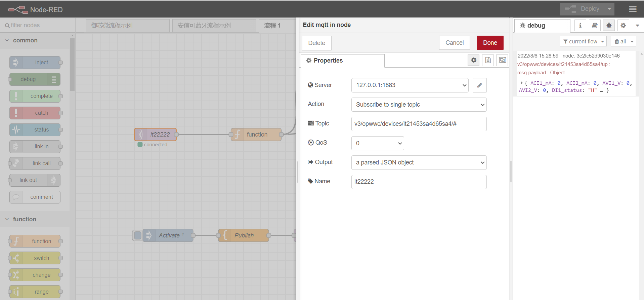Switch to the 流程 1 flow tab
The width and height of the screenshot is (644, 300).
pyautogui.click(x=277, y=26)
